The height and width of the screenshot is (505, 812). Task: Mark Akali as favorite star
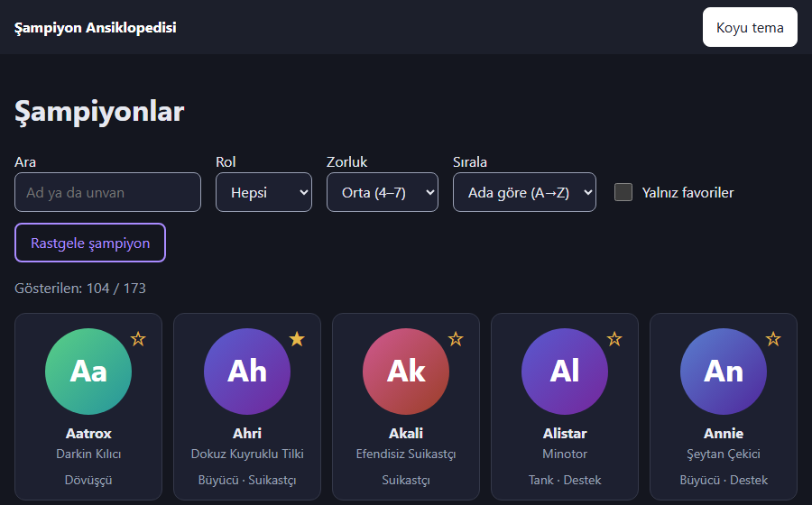[x=456, y=339]
